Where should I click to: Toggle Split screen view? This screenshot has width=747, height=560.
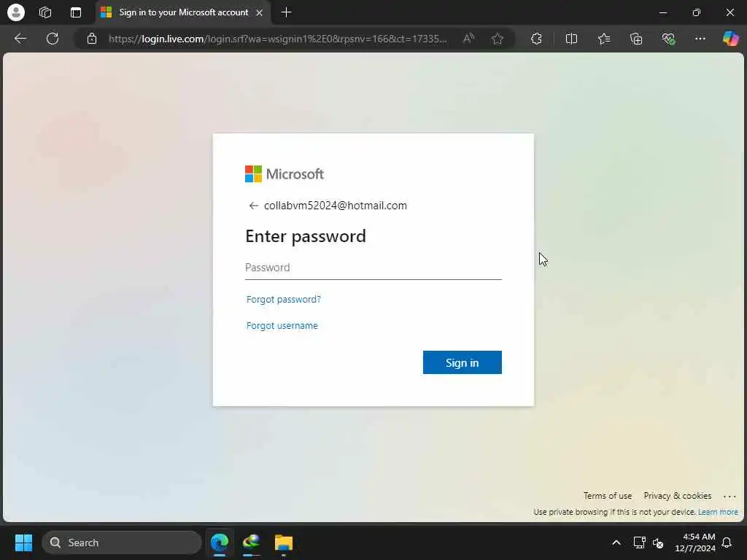[571, 39]
